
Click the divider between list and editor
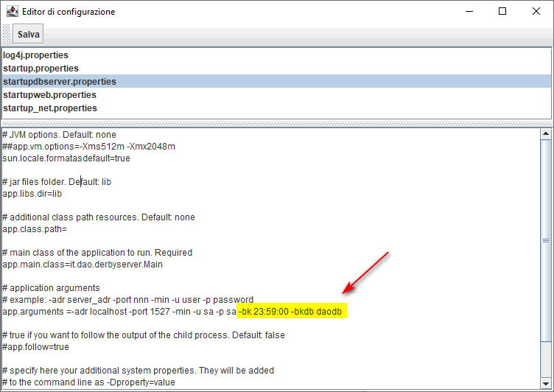click(x=276, y=124)
